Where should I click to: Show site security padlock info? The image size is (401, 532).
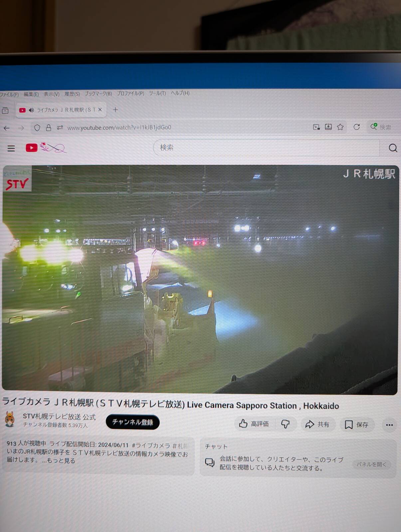pos(49,128)
